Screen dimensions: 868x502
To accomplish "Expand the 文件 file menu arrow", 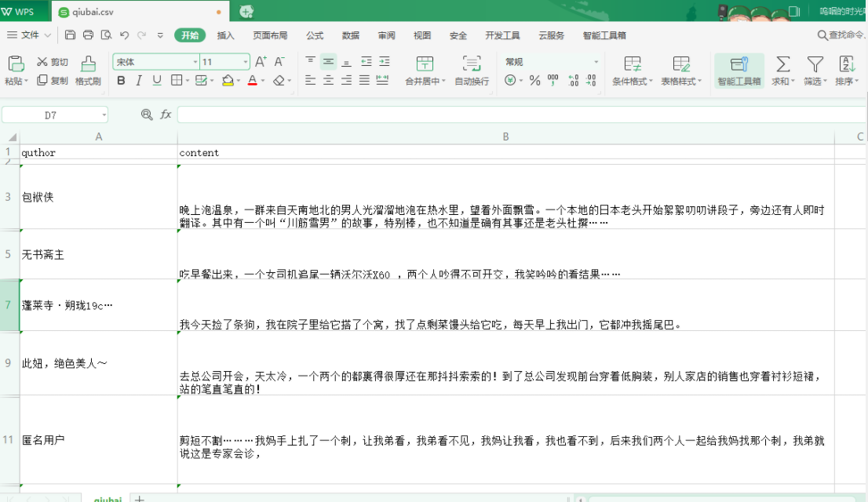I will [48, 35].
